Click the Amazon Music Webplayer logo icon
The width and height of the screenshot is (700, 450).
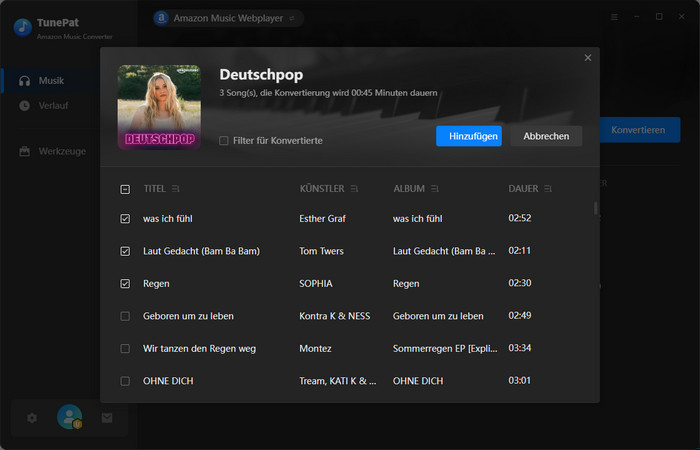[x=161, y=18]
